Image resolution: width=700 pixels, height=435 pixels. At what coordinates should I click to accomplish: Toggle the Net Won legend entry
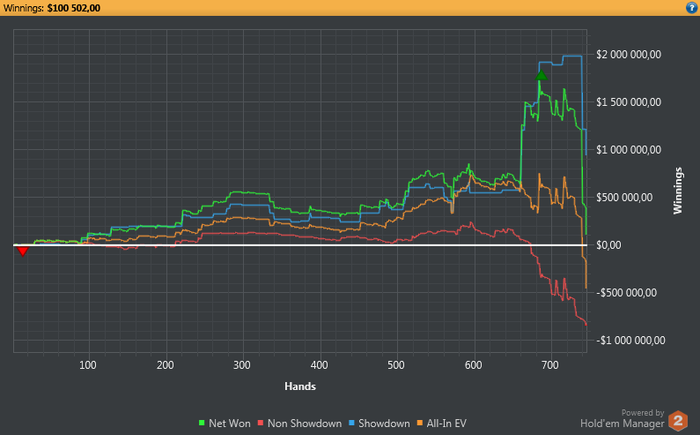[x=225, y=423]
